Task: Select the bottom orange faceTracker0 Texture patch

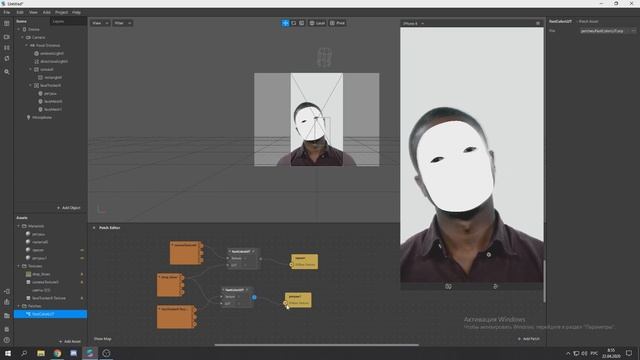Action: coord(176,317)
